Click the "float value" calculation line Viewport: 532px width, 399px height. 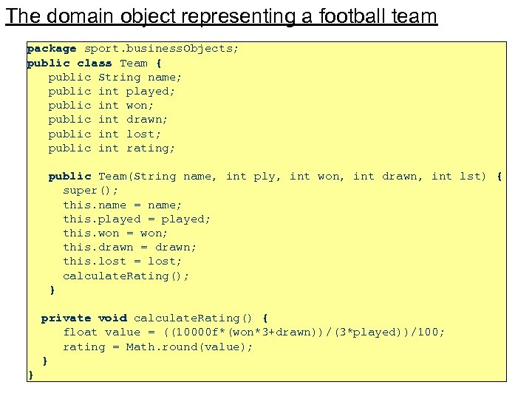(253, 332)
